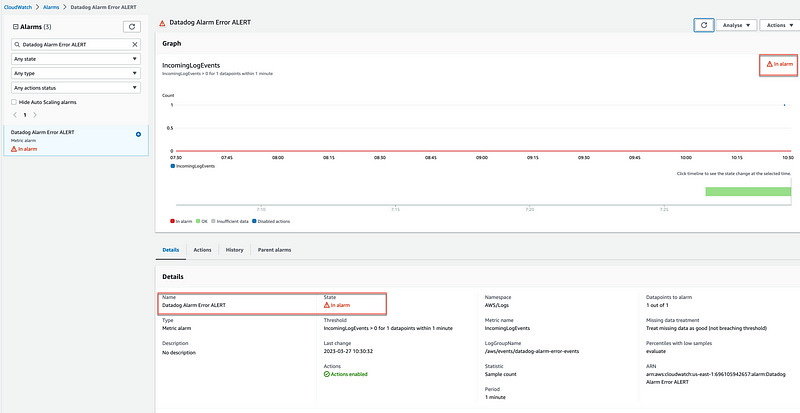This screenshot has width=800, height=413.
Task: Open the Alarms breadcrumb link
Action: [51, 8]
